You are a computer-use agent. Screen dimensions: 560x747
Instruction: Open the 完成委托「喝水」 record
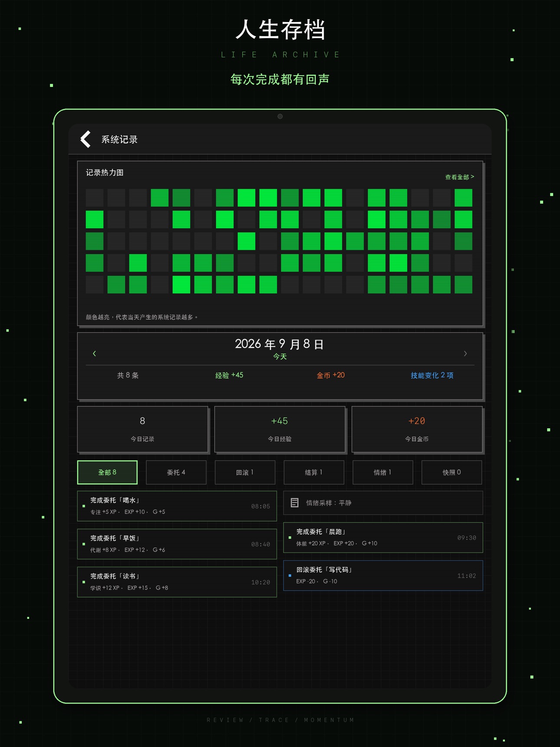coord(177,506)
